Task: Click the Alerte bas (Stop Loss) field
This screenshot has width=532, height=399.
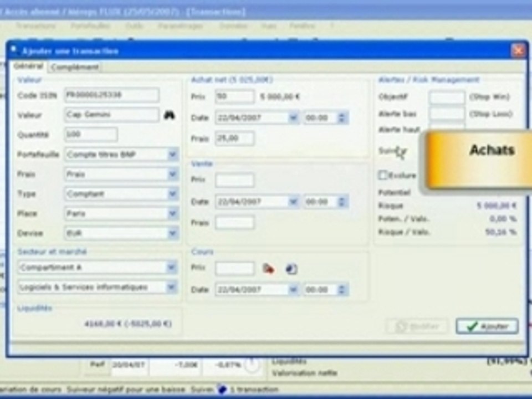Action: coord(447,114)
